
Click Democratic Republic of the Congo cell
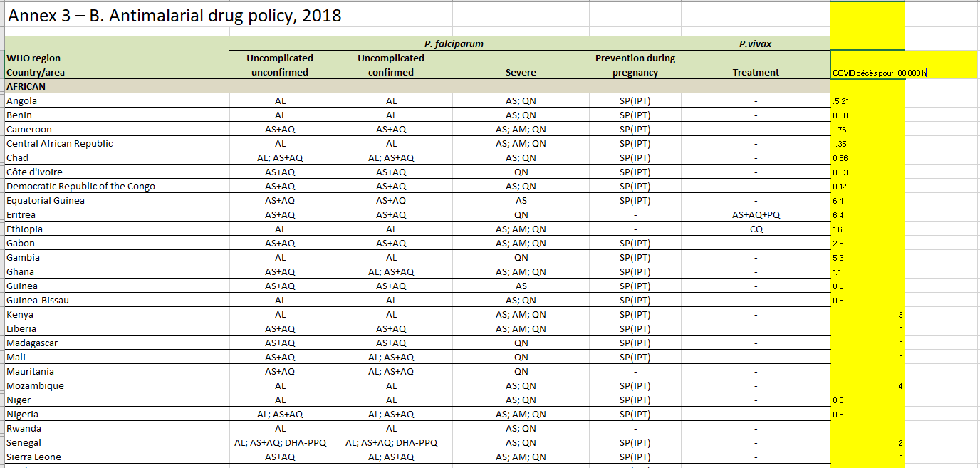click(80, 186)
